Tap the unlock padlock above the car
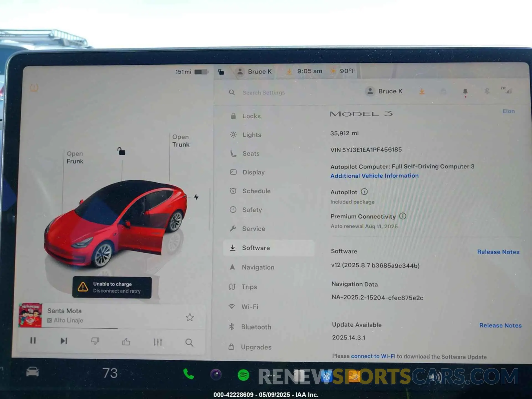Image resolution: width=532 pixels, height=399 pixels. coord(121,151)
